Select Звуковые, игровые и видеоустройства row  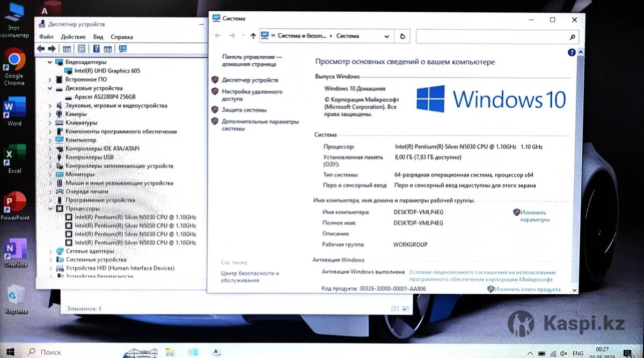[116, 106]
